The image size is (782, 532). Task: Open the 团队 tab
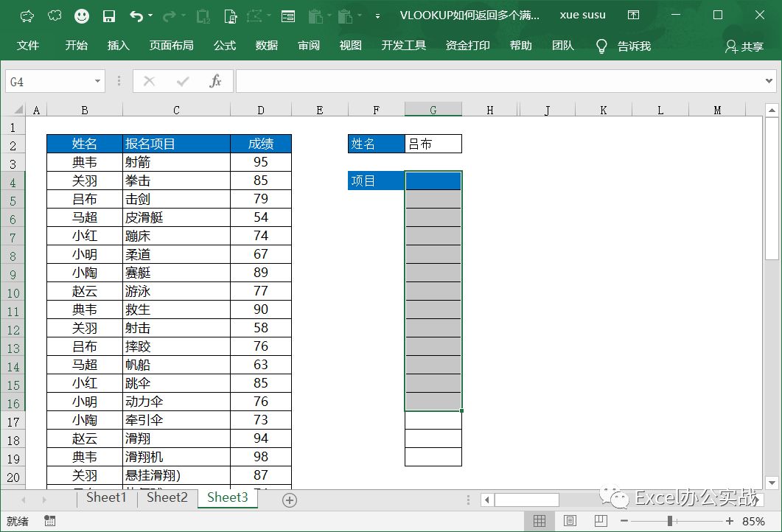[563, 46]
